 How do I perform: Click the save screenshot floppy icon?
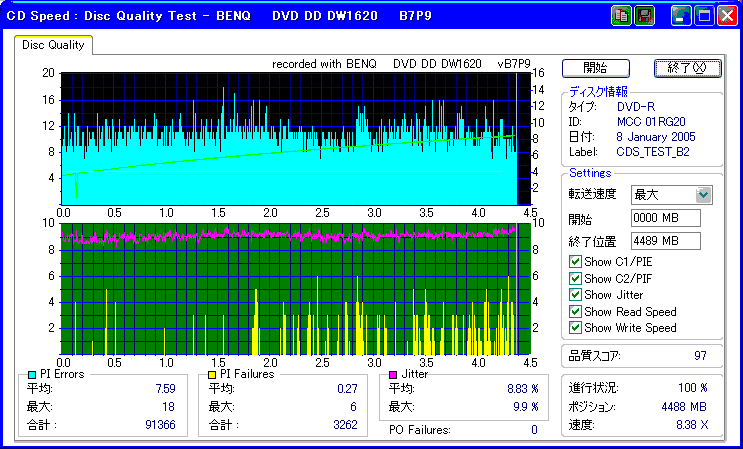point(645,16)
